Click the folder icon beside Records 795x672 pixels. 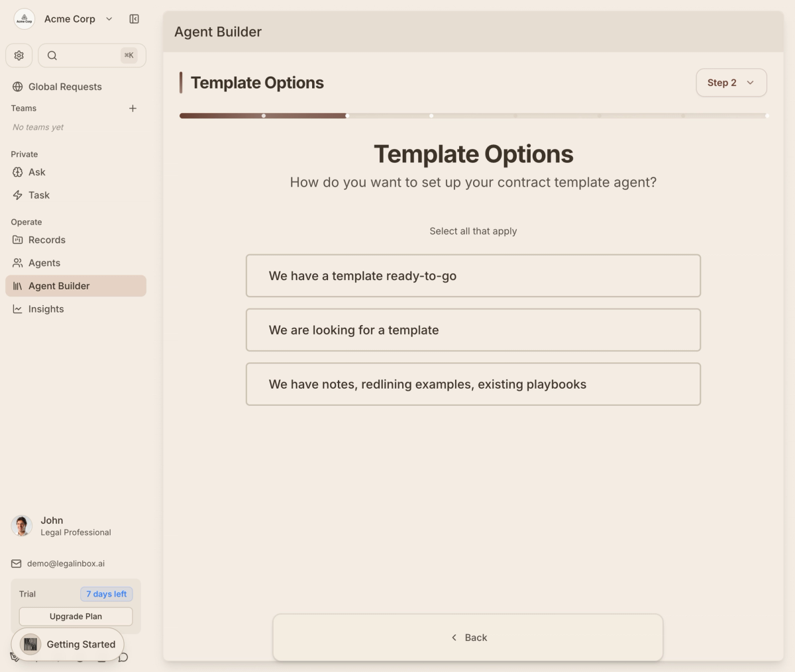pyautogui.click(x=17, y=240)
